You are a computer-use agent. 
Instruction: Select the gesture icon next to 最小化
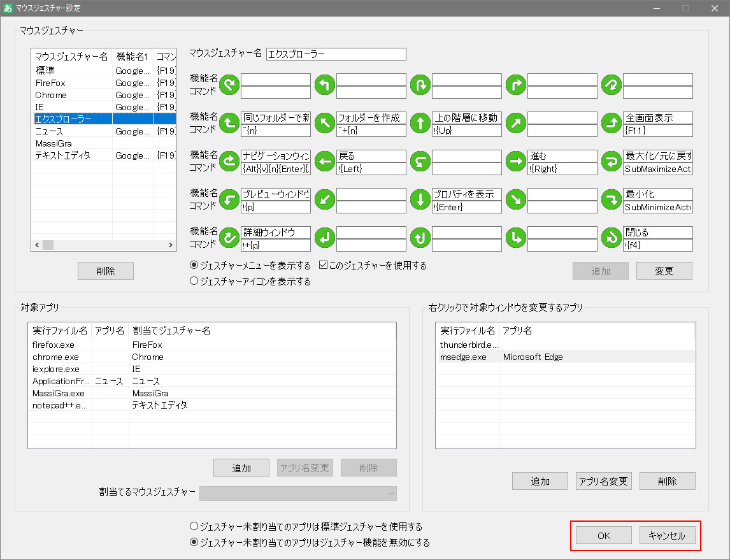tap(611, 200)
